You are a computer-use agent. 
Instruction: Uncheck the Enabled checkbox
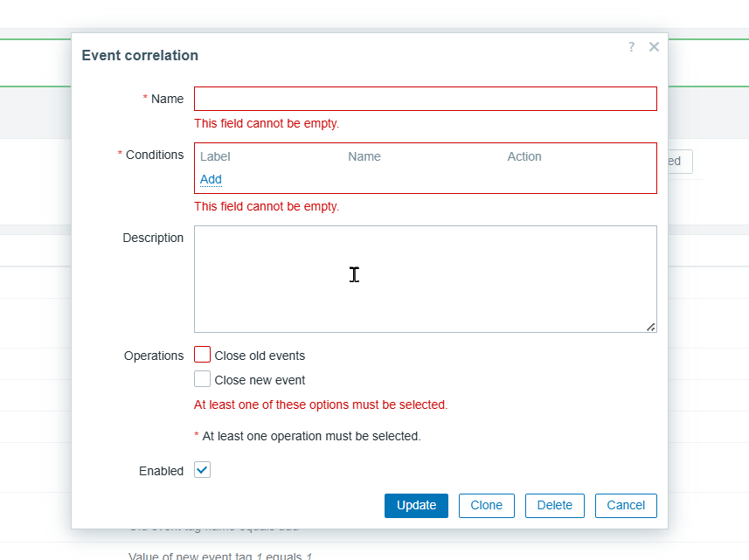[x=203, y=470]
